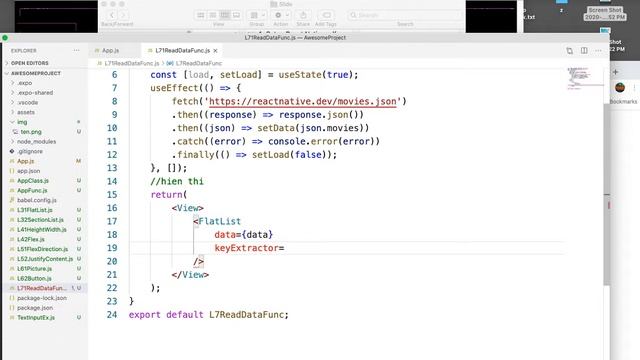
Task: Open the app.json file
Action: tap(28, 171)
